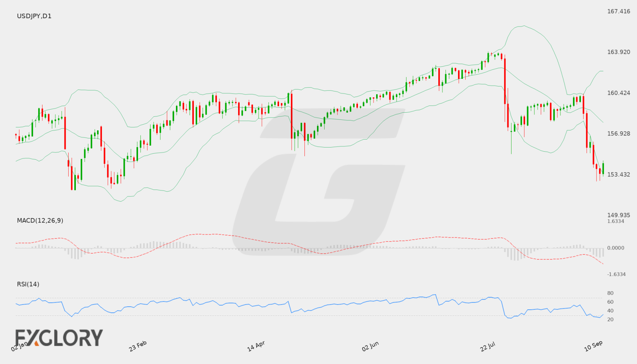Screen dimensions: 637x364
Task: Click the 163.920 price axis label
Action: 618,52
